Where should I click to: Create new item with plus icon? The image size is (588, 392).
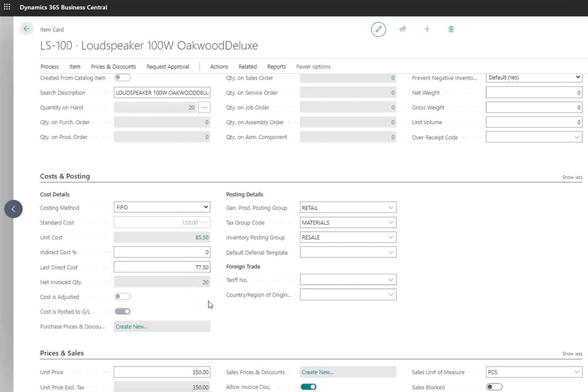[427, 29]
